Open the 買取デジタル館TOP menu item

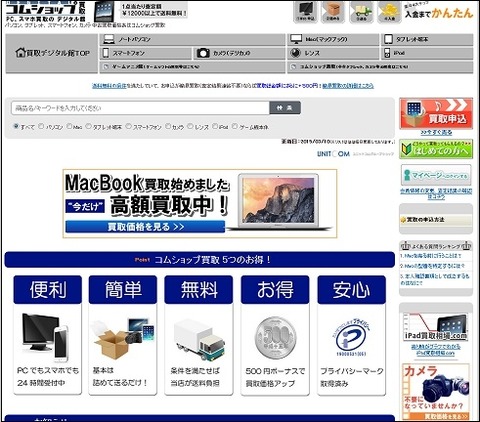pyautogui.click(x=52, y=53)
